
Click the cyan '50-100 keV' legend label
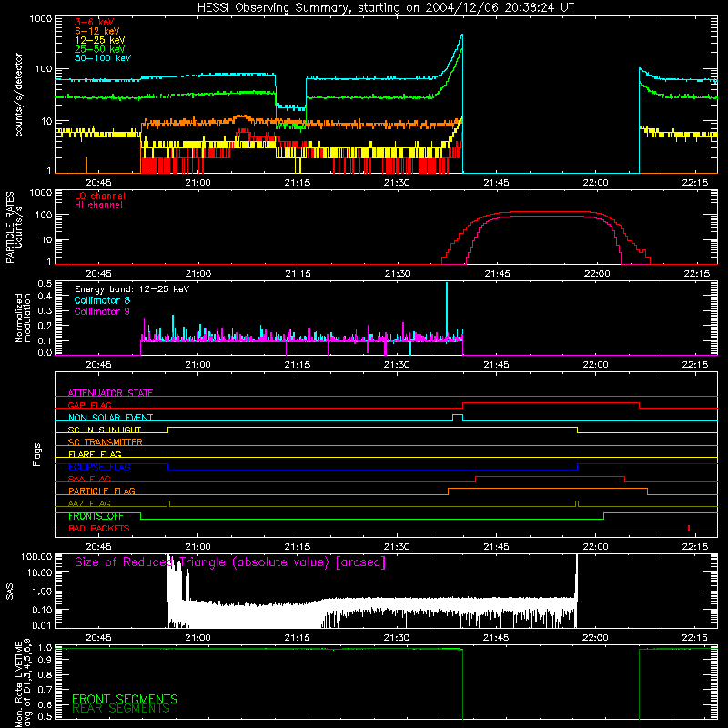103,58
